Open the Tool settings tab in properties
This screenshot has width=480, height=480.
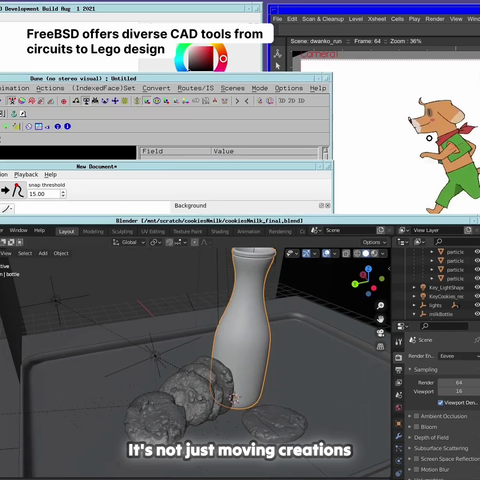[398, 341]
